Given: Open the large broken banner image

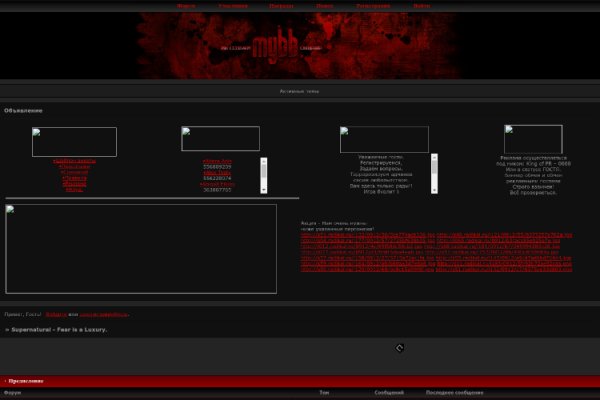Looking at the screenshot, I should 141,249.
